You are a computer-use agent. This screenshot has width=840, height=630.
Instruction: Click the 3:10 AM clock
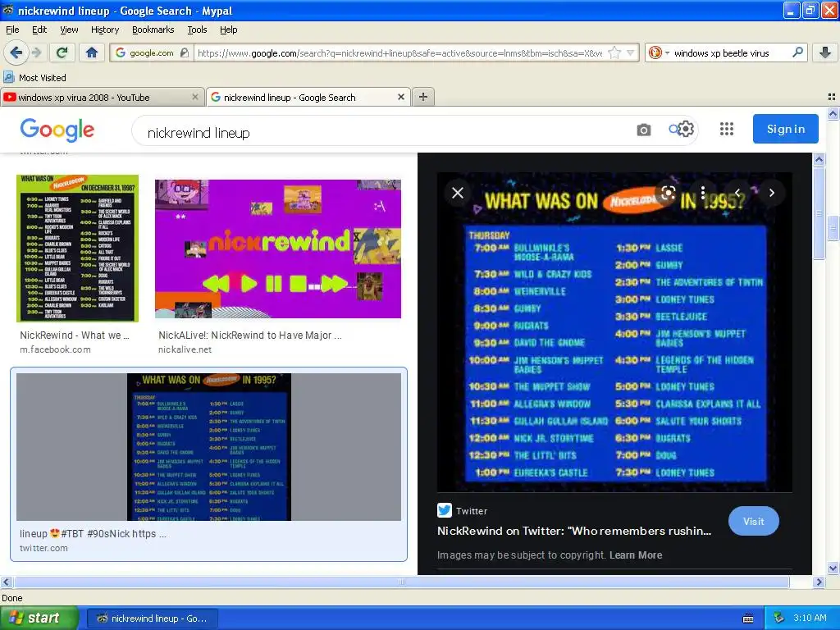pos(810,618)
